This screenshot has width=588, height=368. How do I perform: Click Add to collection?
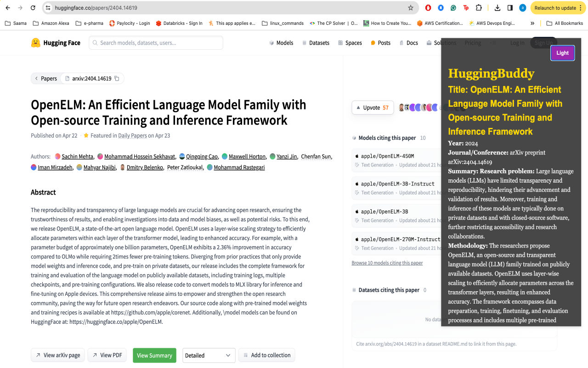point(266,355)
